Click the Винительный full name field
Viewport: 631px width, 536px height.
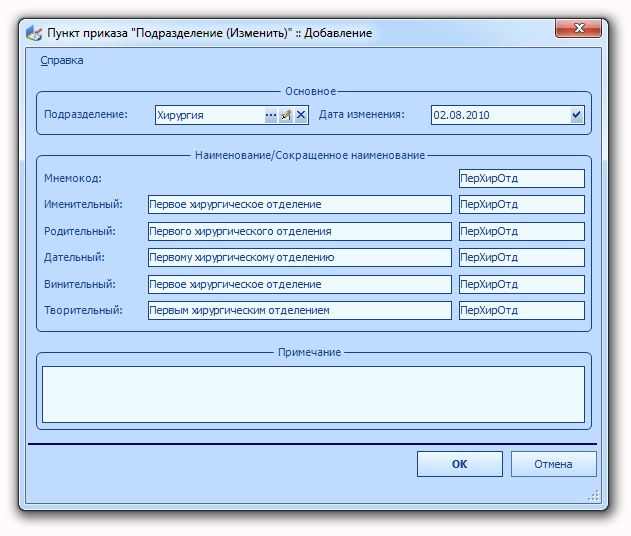[x=299, y=284]
